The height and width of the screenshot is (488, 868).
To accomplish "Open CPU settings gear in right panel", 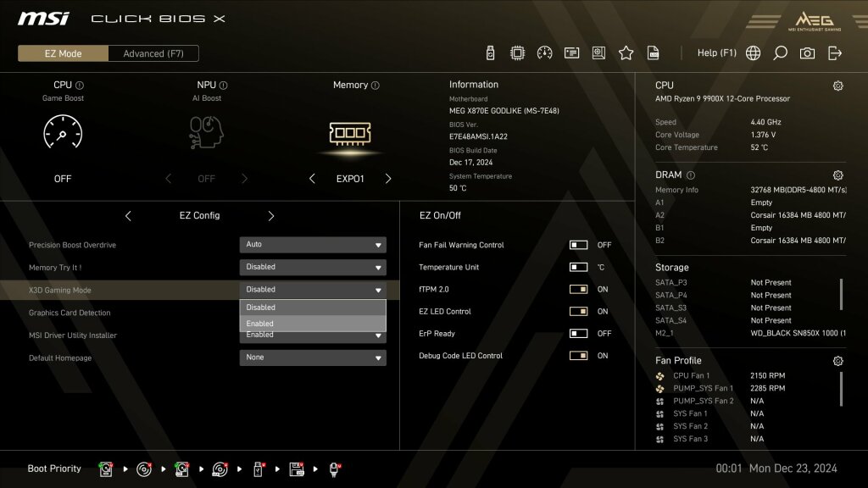I will click(x=838, y=86).
